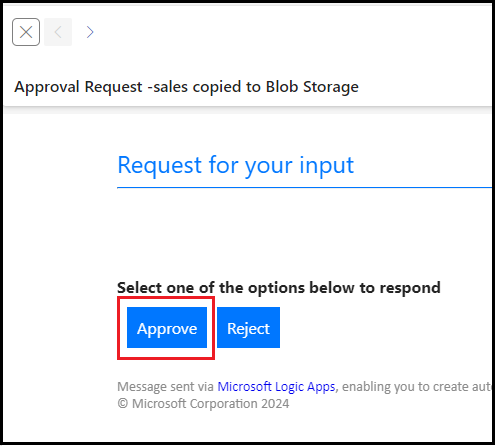Image resolution: width=495 pixels, height=446 pixels.
Task: Click the word 'Approval' in the subject
Action: pyautogui.click(x=47, y=87)
